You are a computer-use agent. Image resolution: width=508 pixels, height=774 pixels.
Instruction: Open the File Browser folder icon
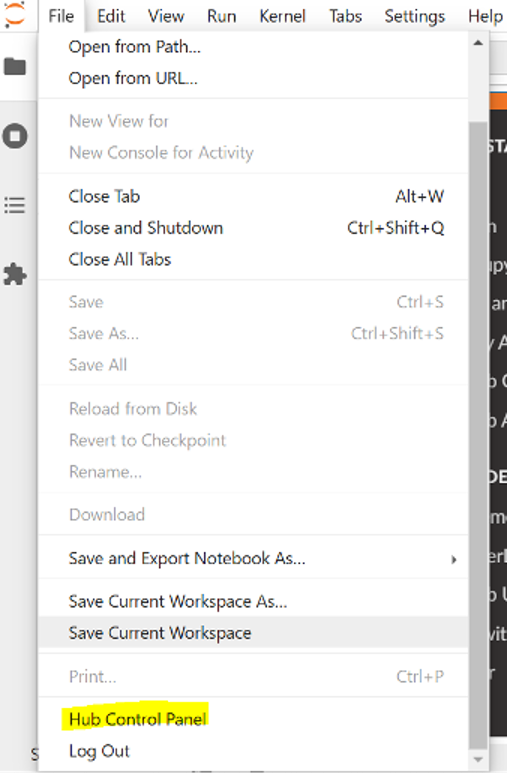(x=15, y=66)
